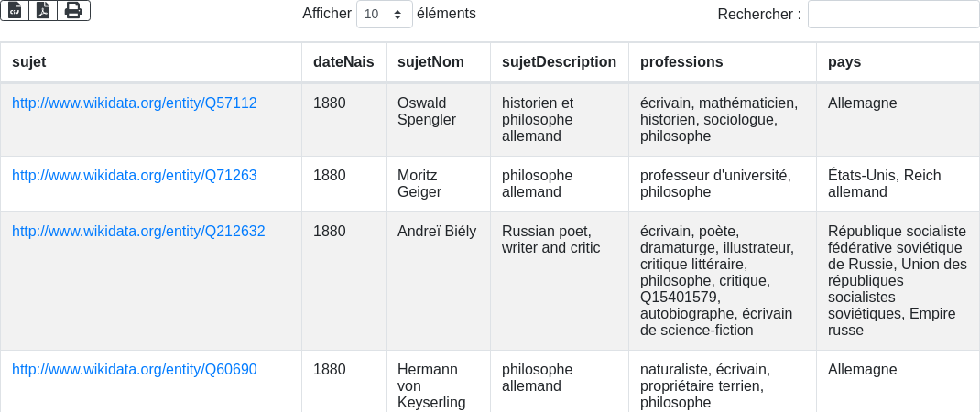Focus the Rechercher search field
Viewport: 980px width, 412px height.
pyautogui.click(x=893, y=15)
